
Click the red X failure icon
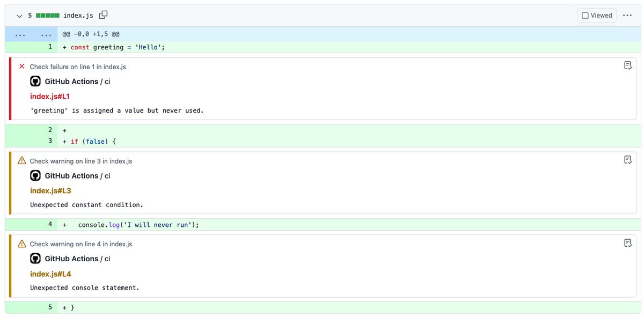pyautogui.click(x=22, y=67)
